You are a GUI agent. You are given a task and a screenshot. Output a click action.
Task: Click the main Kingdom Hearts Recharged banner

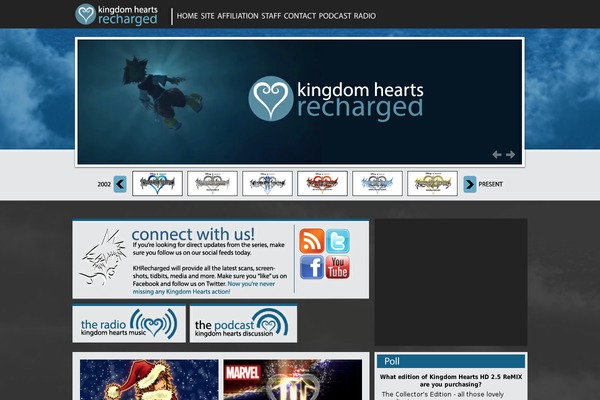click(300, 102)
